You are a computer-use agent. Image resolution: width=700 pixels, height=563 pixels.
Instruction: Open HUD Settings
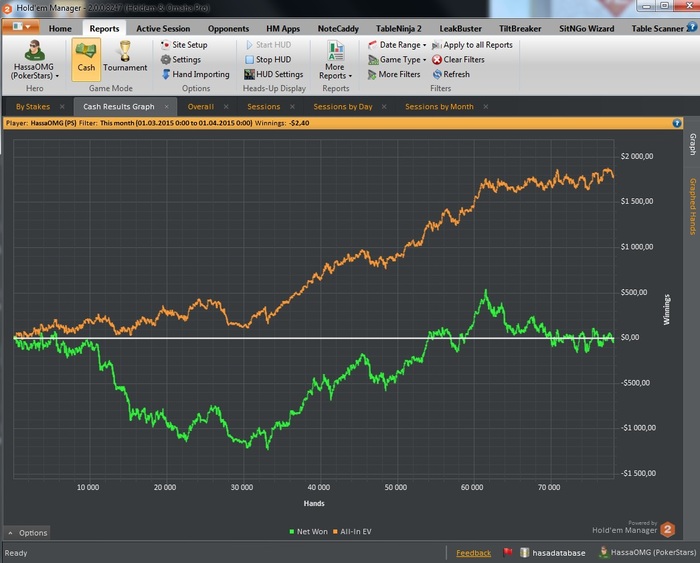[x=274, y=74]
